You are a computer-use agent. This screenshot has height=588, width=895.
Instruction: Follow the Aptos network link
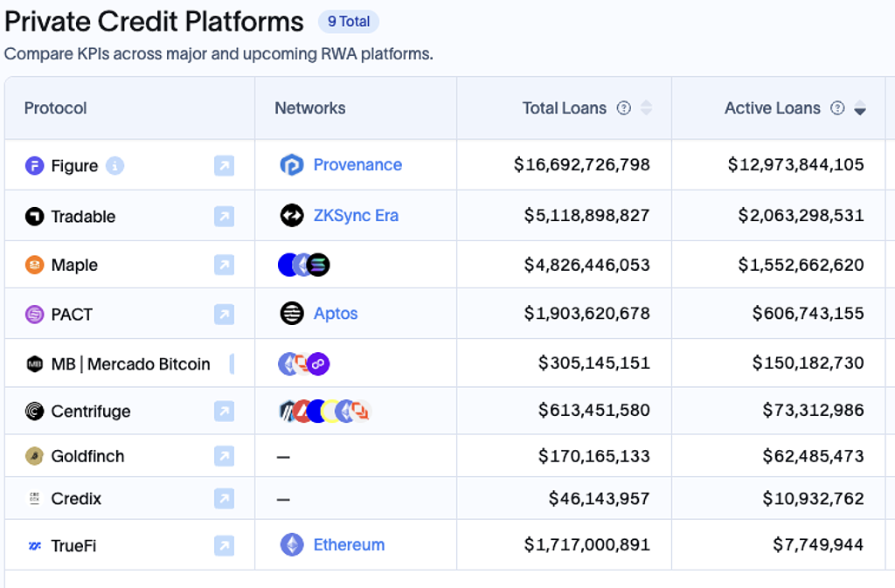click(336, 314)
